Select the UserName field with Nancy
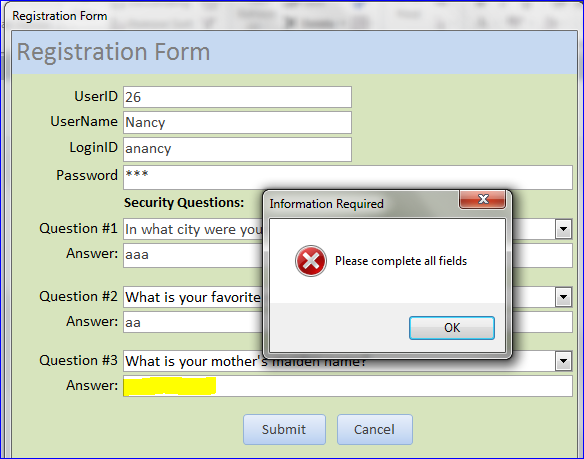This screenshot has width=584, height=459. coord(237,123)
